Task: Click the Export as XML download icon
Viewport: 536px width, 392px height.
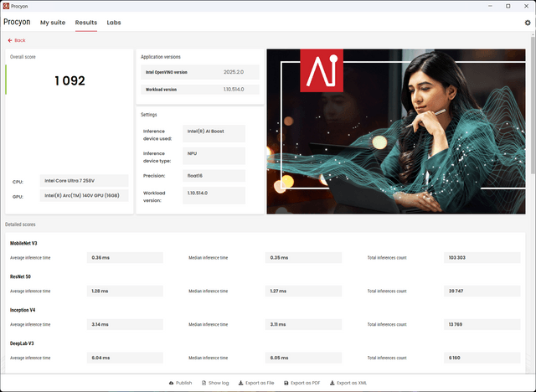Action: [332, 383]
